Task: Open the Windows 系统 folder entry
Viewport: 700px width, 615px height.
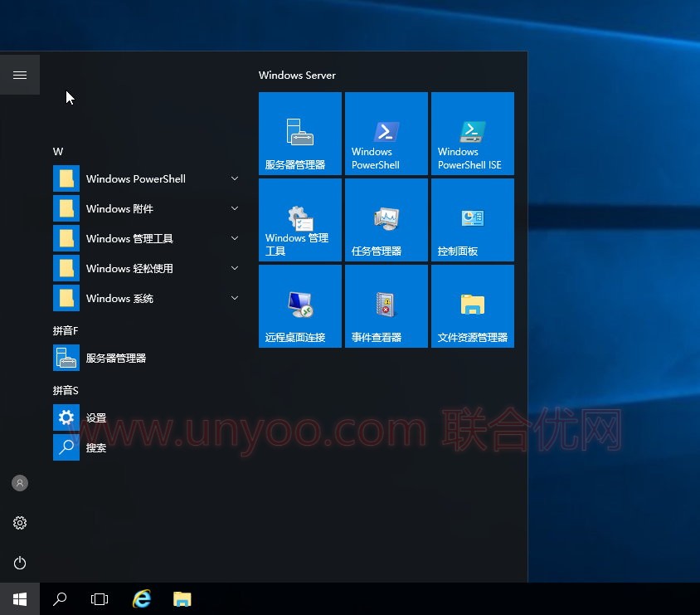Action: tap(148, 298)
